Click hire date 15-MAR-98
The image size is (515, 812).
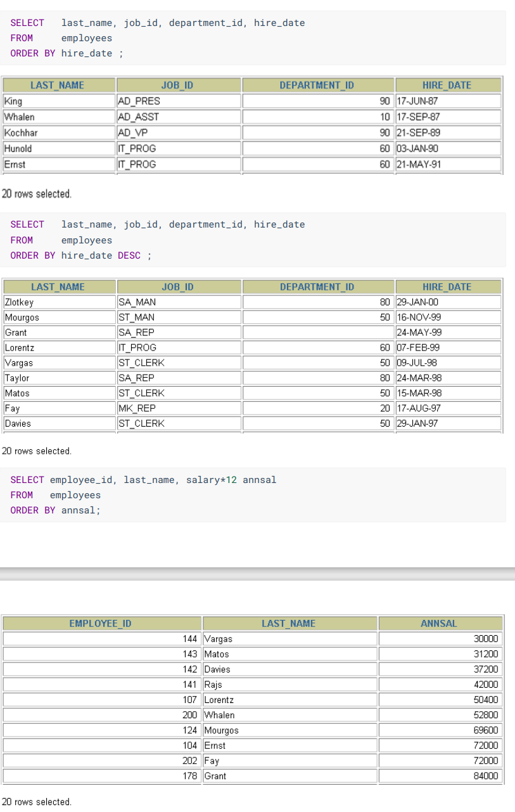tap(448, 394)
